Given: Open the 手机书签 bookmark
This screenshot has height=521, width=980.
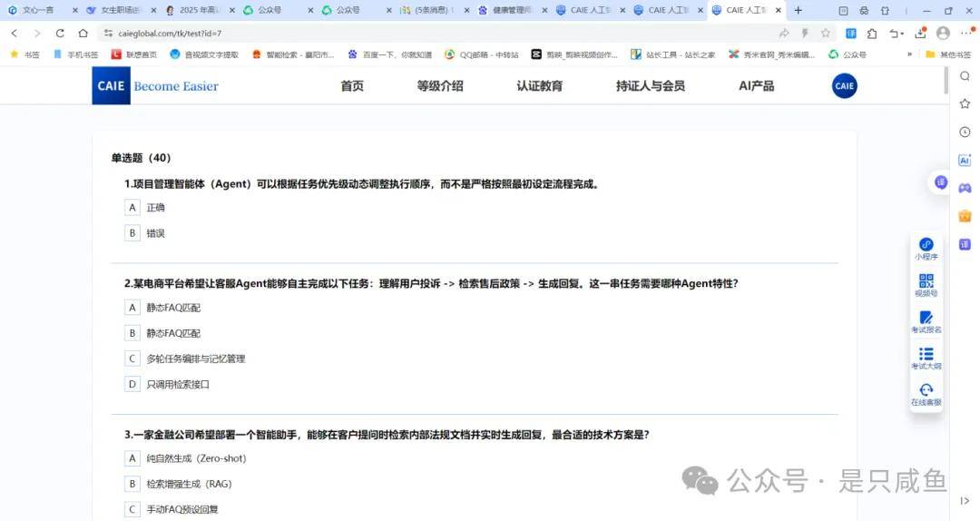Looking at the screenshot, I should 75,54.
